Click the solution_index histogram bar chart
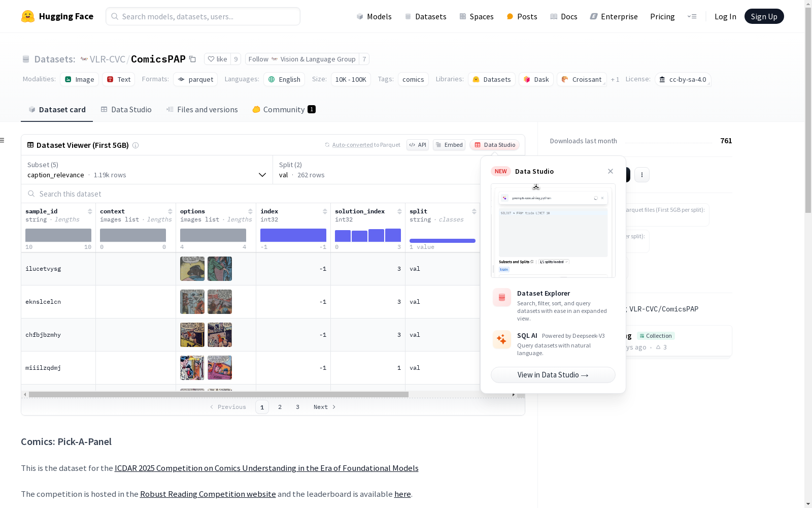812x508 pixels. [x=368, y=235]
